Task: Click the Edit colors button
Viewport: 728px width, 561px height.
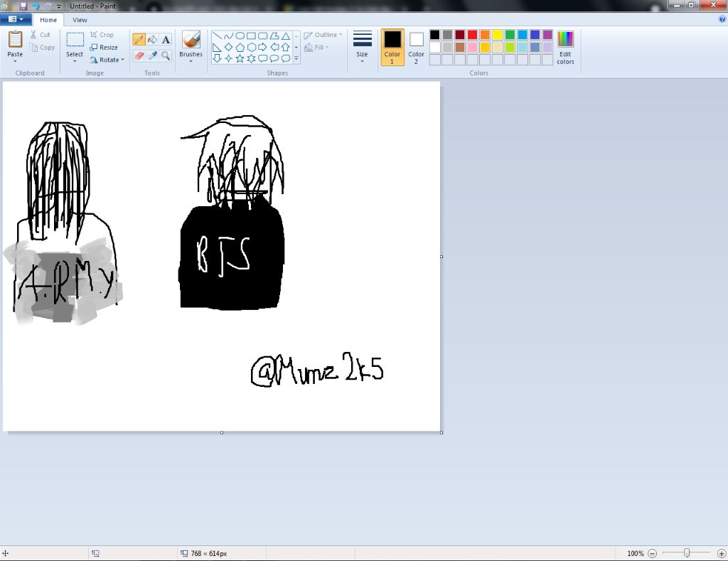Action: pyautogui.click(x=565, y=47)
